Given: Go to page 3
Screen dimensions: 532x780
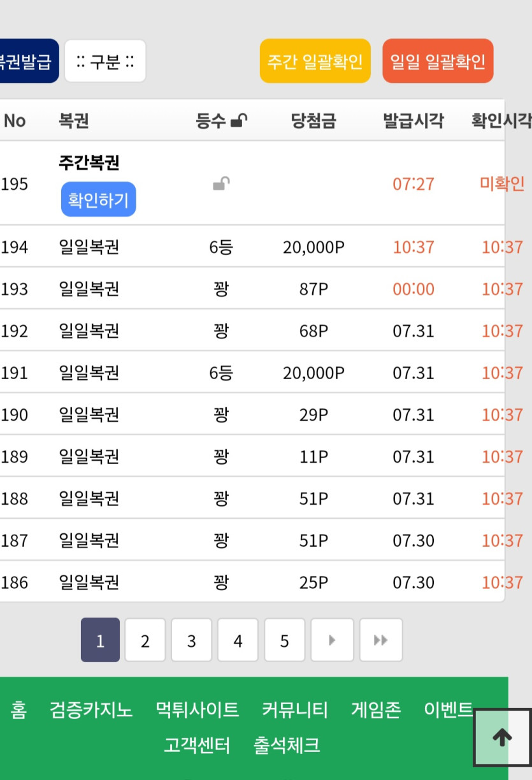Looking at the screenshot, I should pos(191,640).
